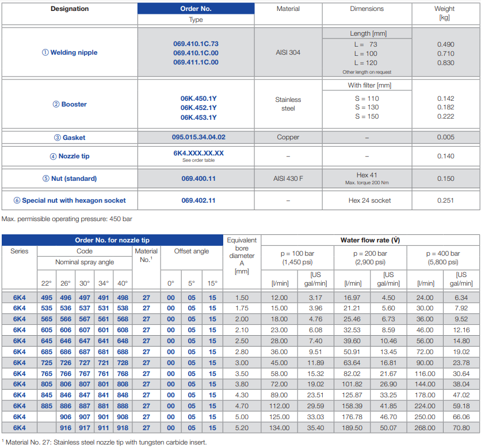Select the Nozzle tip designation

[70, 156]
